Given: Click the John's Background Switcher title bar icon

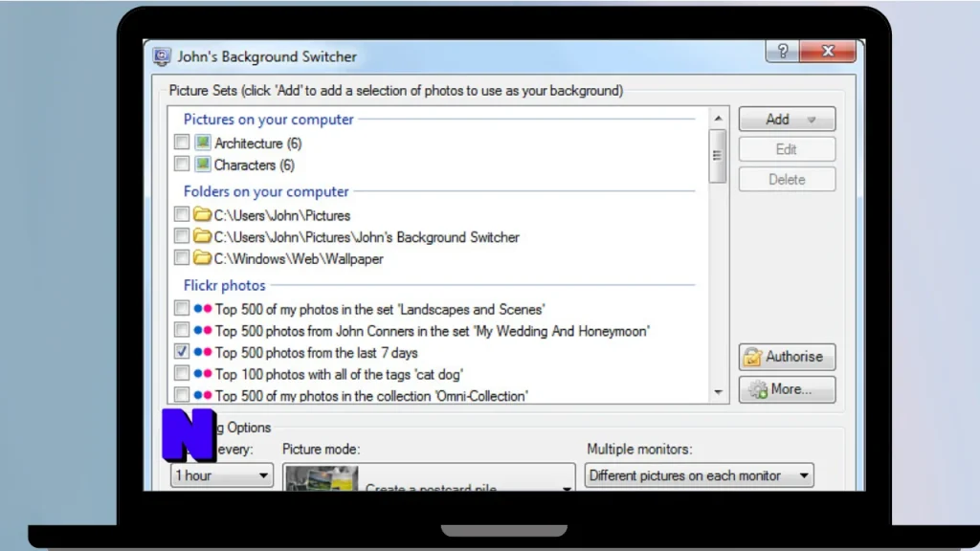Looking at the screenshot, I should point(161,56).
